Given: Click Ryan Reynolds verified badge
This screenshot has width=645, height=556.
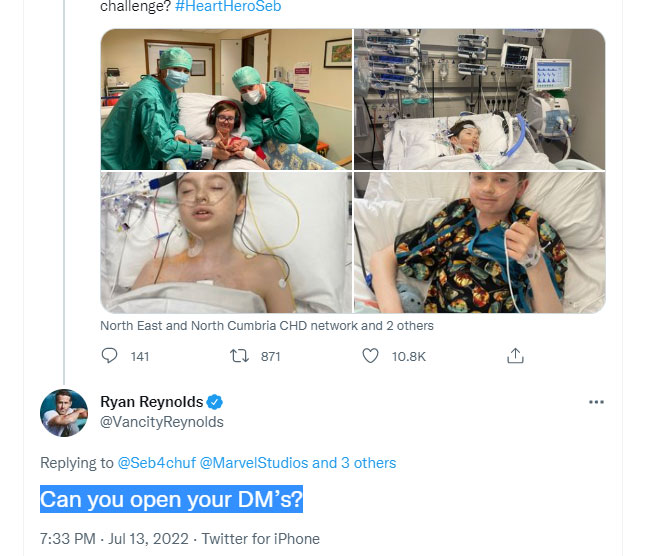Looking at the screenshot, I should (x=215, y=402).
